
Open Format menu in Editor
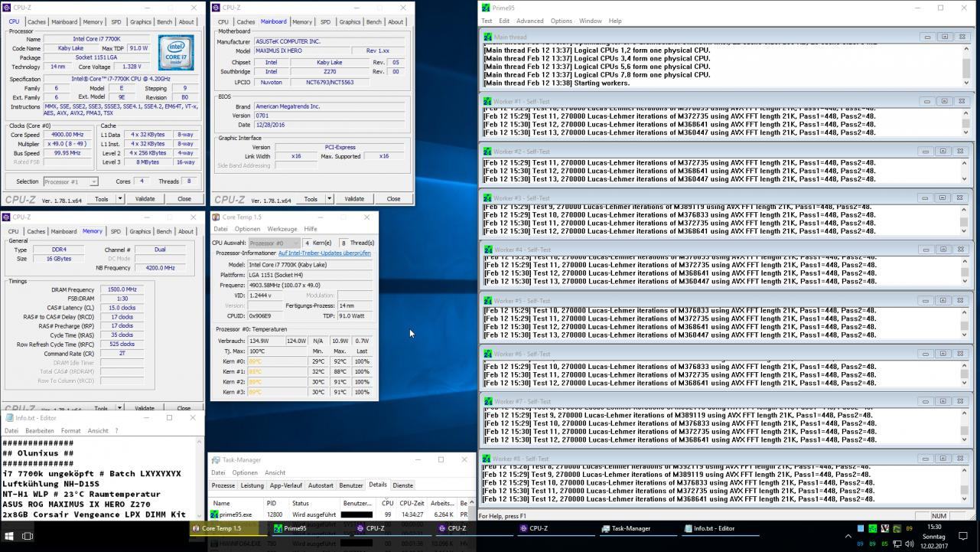pos(71,431)
